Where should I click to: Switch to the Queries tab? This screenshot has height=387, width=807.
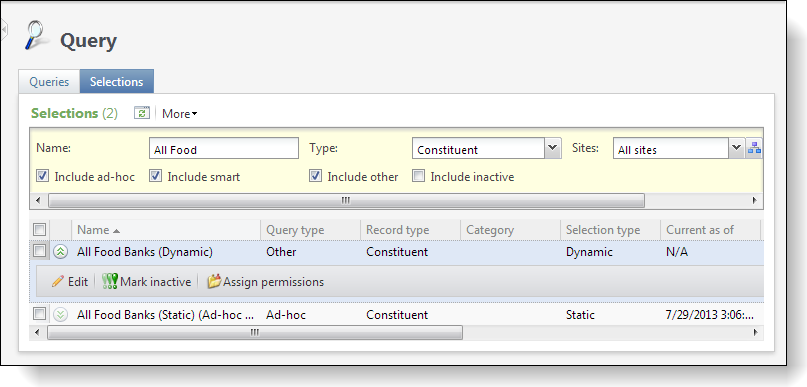(49, 81)
